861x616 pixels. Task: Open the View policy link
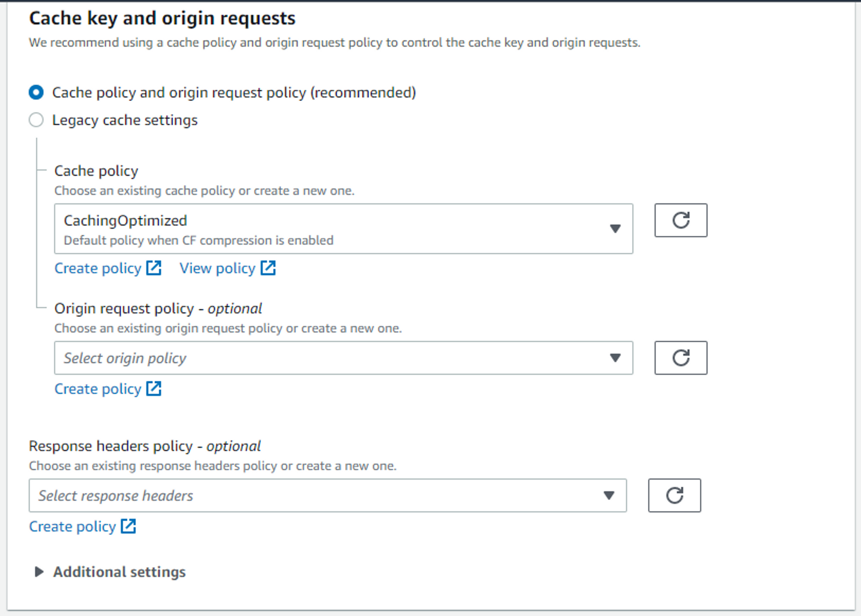point(217,268)
